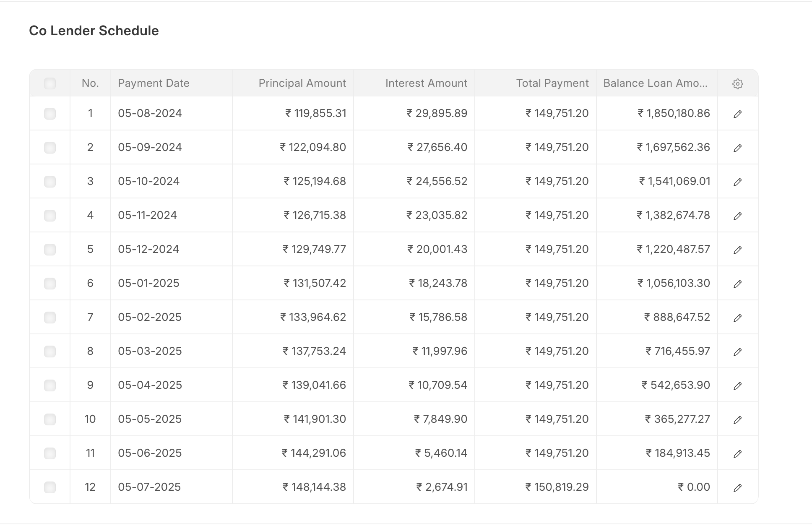The image size is (812, 526).
Task: Edit row 9 with pencil icon
Action: click(738, 385)
